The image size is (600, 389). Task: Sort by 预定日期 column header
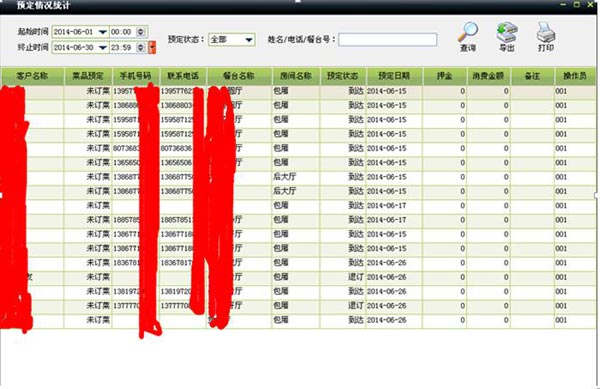394,76
